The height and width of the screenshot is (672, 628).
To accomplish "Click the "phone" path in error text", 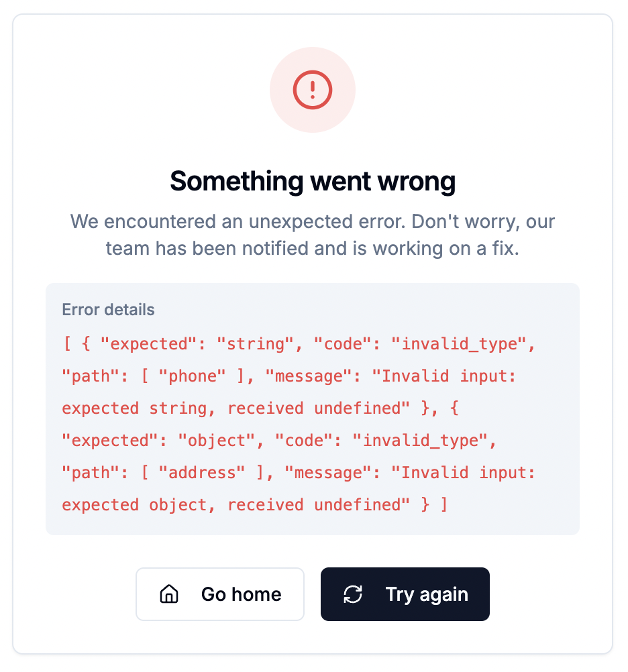I will [x=193, y=376].
